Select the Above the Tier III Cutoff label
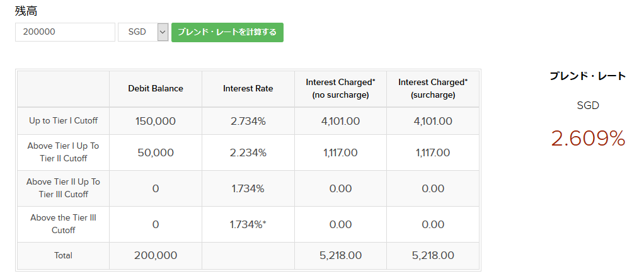This screenshot has height=276, width=644. coord(63,224)
